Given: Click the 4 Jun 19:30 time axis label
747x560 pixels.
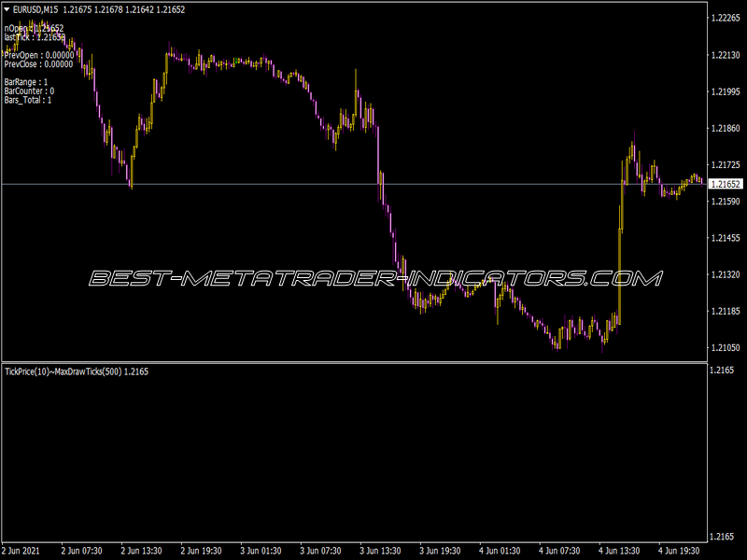Looking at the screenshot, I should click(x=679, y=551).
